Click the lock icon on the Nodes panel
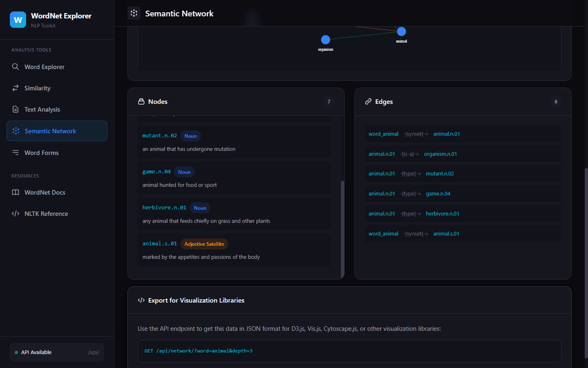 click(141, 101)
